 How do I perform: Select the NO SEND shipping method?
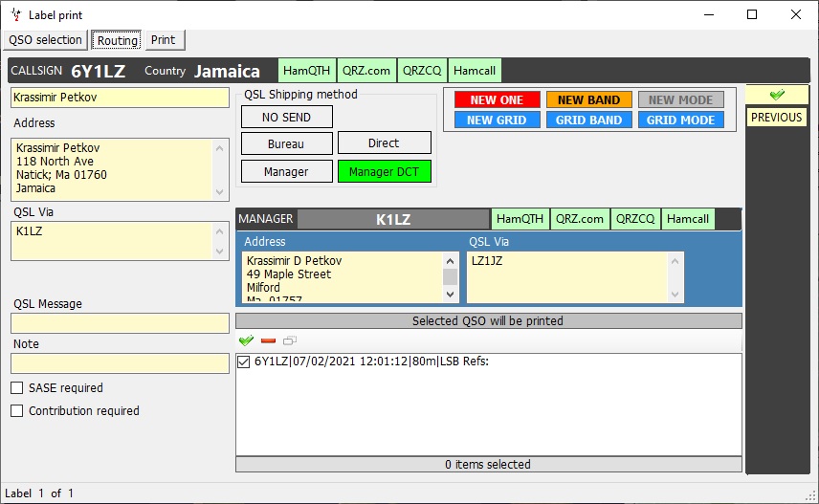point(286,117)
